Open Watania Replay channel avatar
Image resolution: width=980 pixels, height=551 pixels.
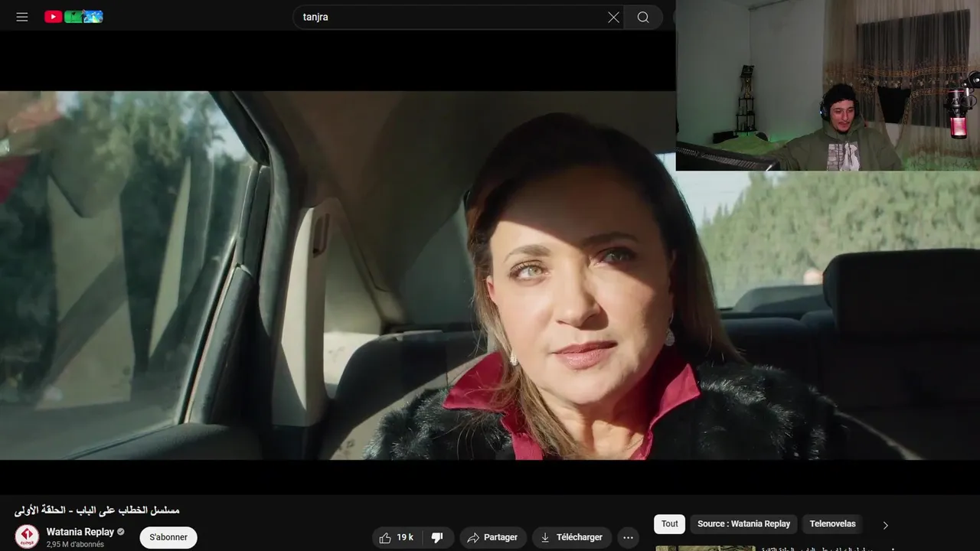27,536
